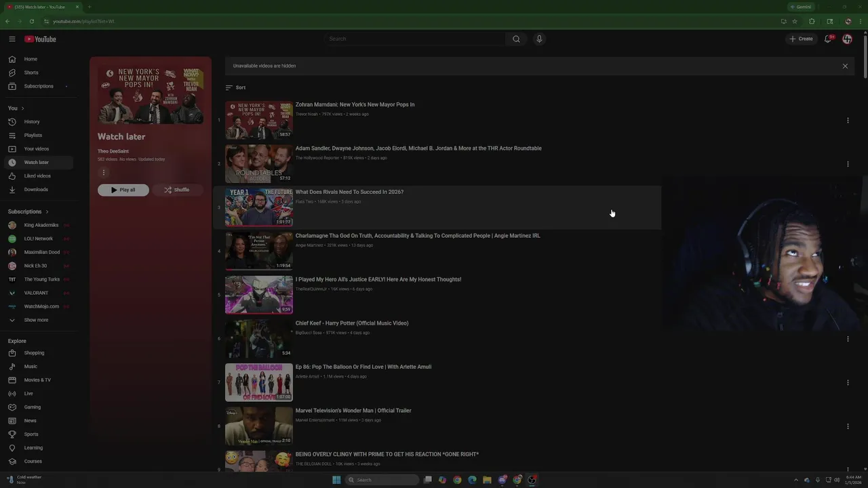Open a new browser tab
The width and height of the screenshot is (868, 488).
90,7
